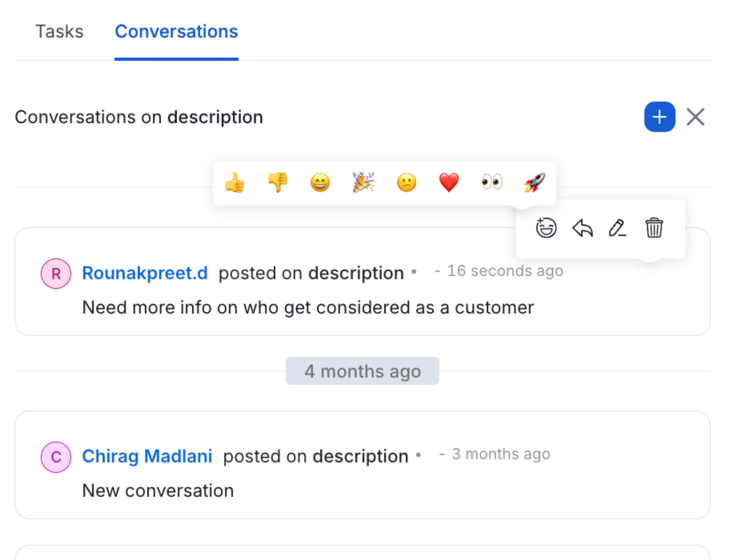Close the conversations panel with the X

point(695,116)
